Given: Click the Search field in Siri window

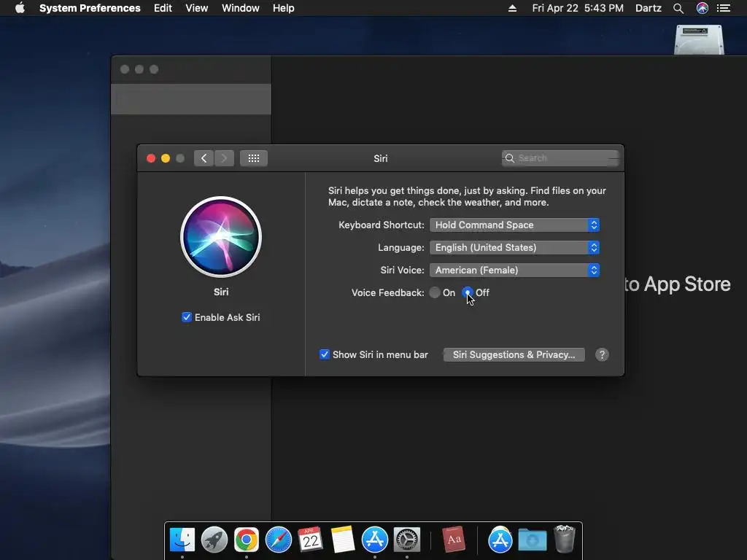Looking at the screenshot, I should click(560, 158).
